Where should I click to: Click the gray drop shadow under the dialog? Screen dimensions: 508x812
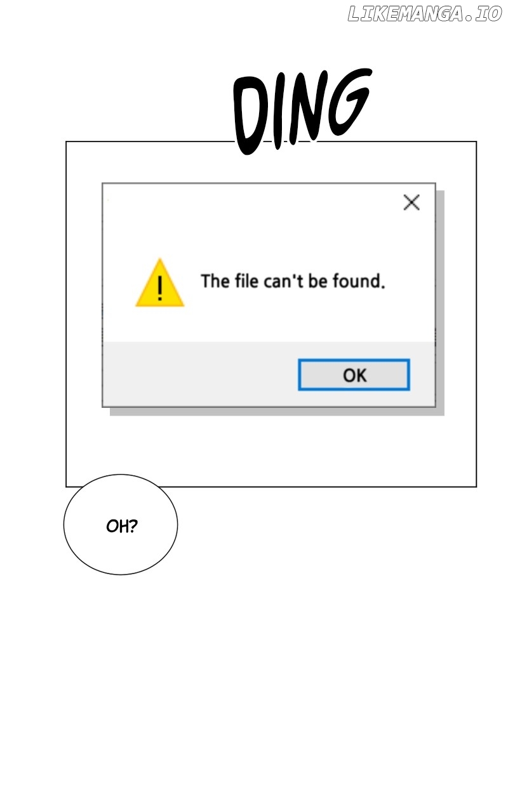pos(277,412)
